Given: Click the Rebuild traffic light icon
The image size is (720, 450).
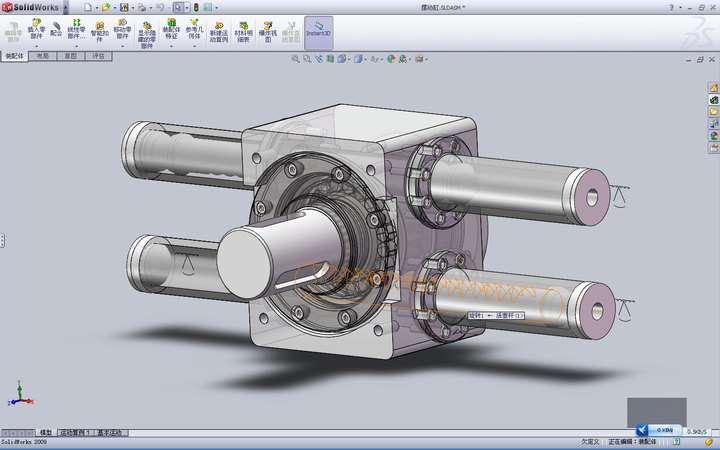Looking at the screenshot, I should point(196,7).
